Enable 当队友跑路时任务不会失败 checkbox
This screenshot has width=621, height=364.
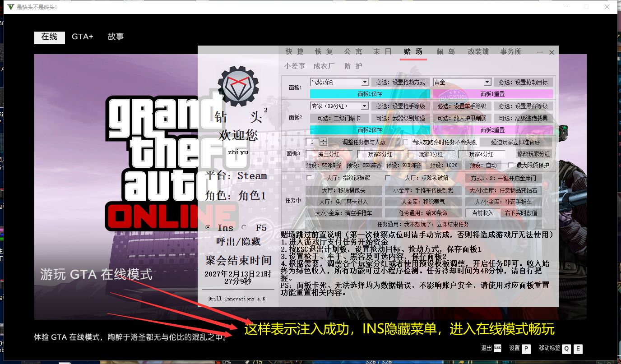point(406,142)
